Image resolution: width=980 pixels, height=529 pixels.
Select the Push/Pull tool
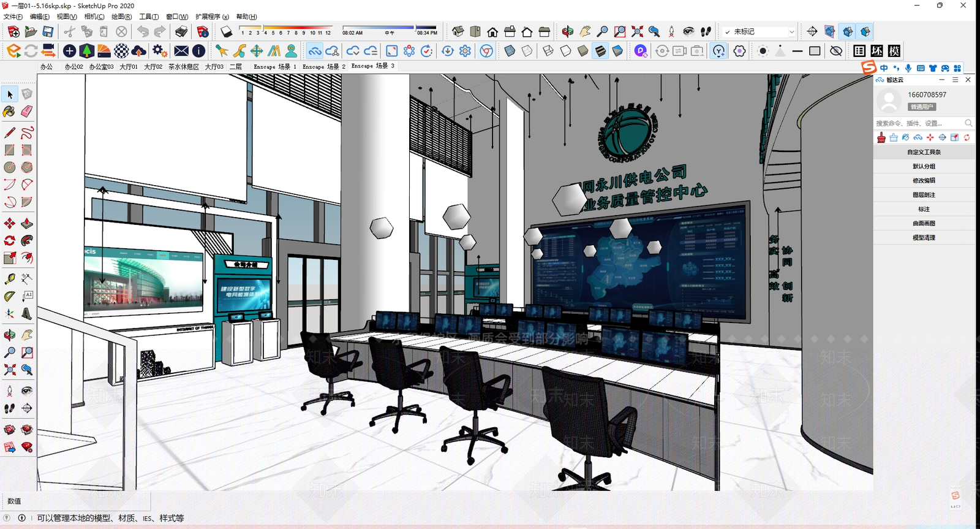26,223
